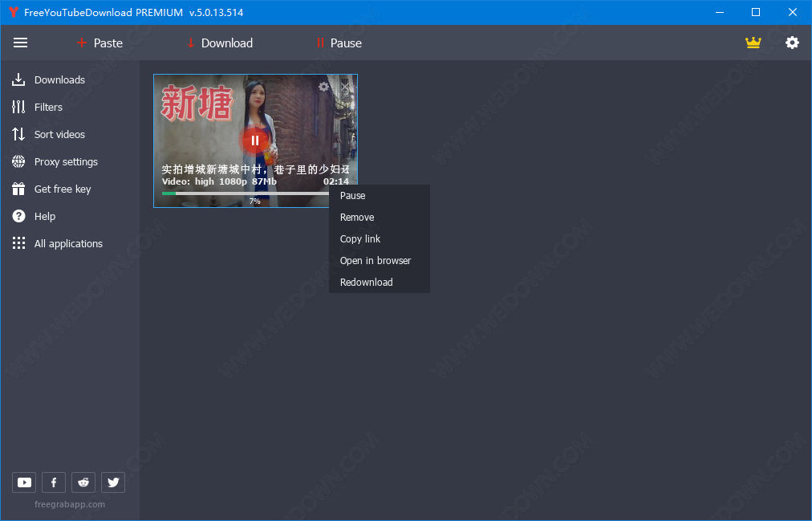Screen dimensions: 812x521
Task: Click red pause button on thumbnail
Action: 255,140
